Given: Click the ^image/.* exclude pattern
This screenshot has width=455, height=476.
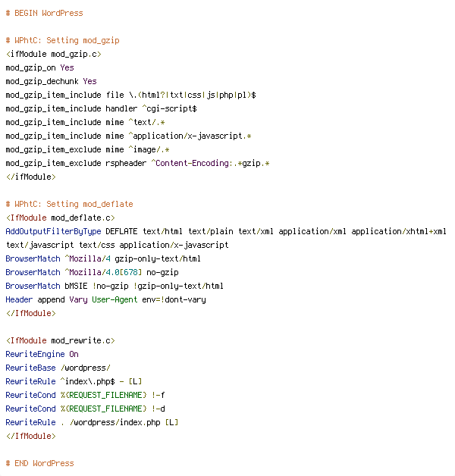Looking at the screenshot, I should (x=149, y=149).
